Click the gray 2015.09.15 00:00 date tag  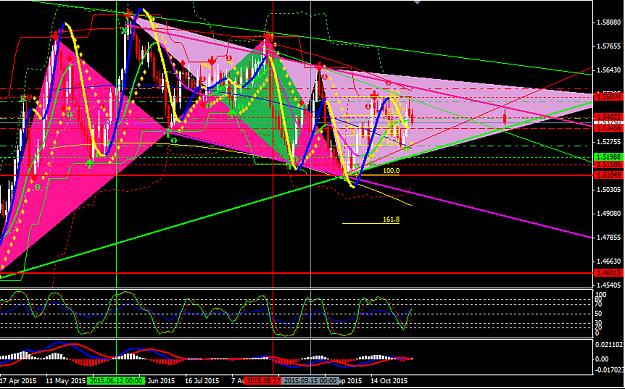coord(311,381)
